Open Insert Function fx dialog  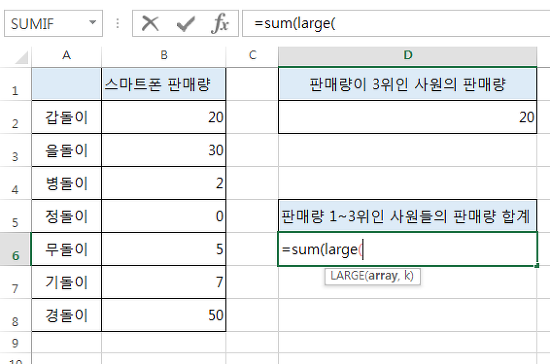[x=220, y=24]
